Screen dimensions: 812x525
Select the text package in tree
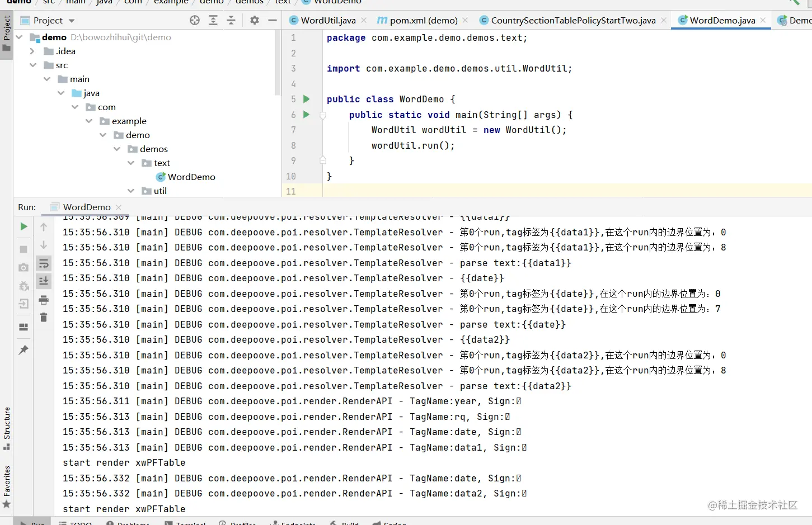point(162,163)
